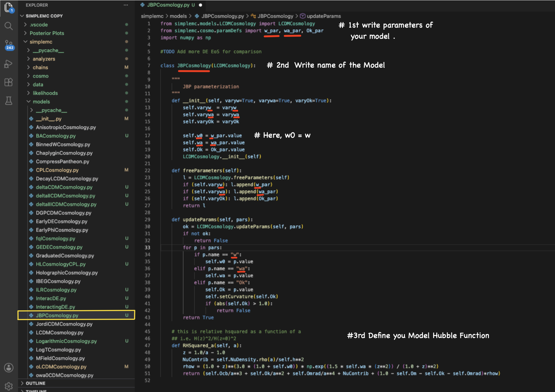The image size is (555, 392).
Task: Open the Accounts menu icon
Action: 9,368
